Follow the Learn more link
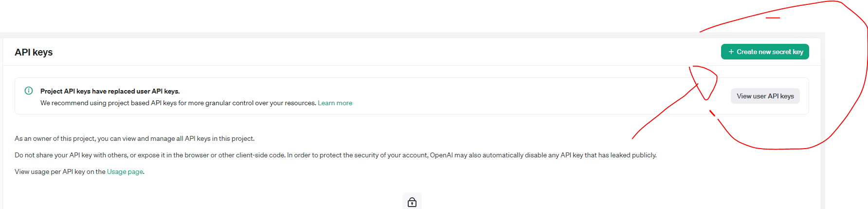 [335, 103]
